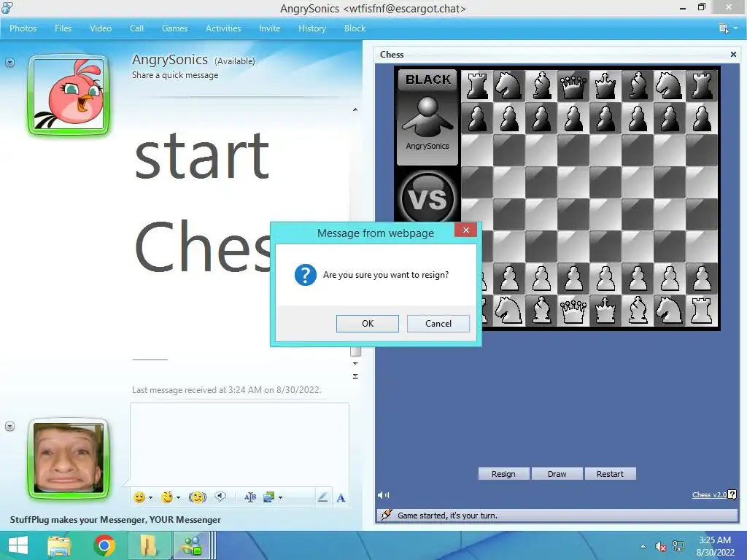
Task: Open the Photos menu item
Action: [23, 28]
